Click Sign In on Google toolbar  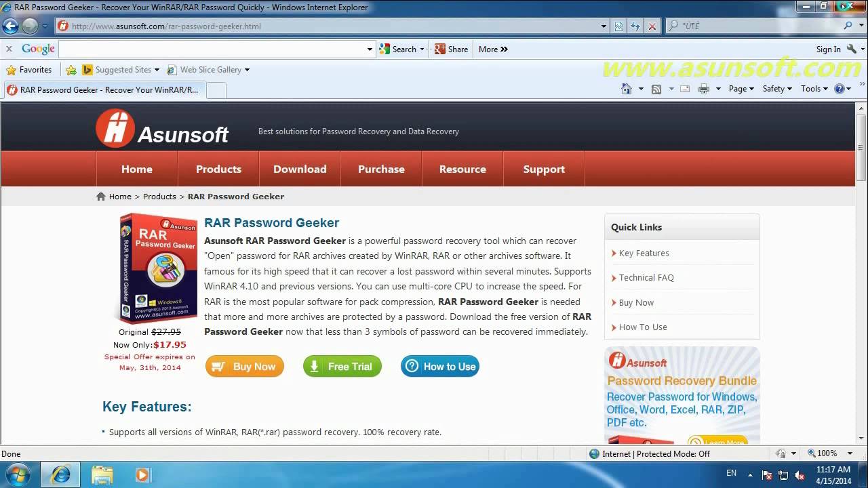(x=828, y=49)
